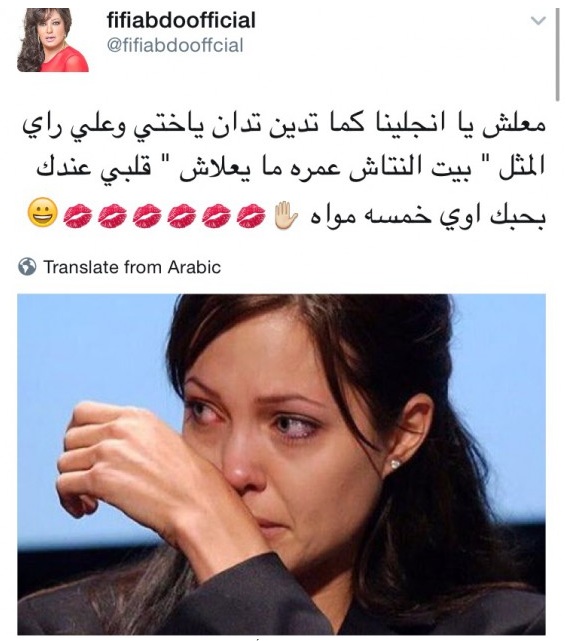Expand the tweet options chevron
The height and width of the screenshot is (641, 569).
coord(538,20)
